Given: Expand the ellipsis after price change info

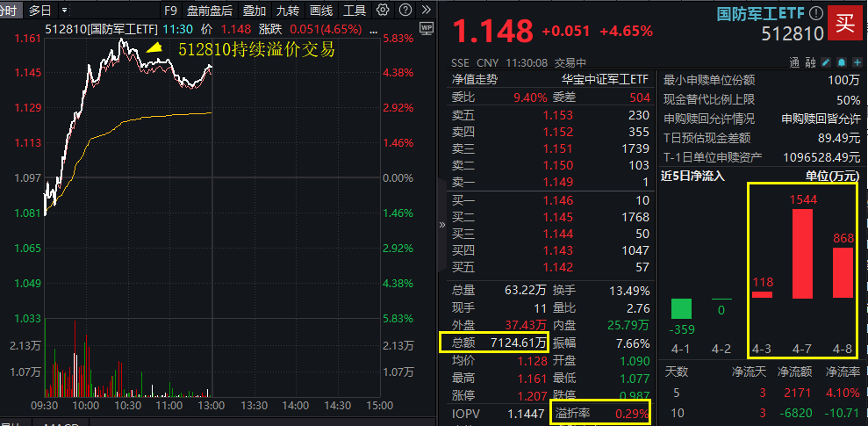Looking at the screenshot, I should coord(374,30).
